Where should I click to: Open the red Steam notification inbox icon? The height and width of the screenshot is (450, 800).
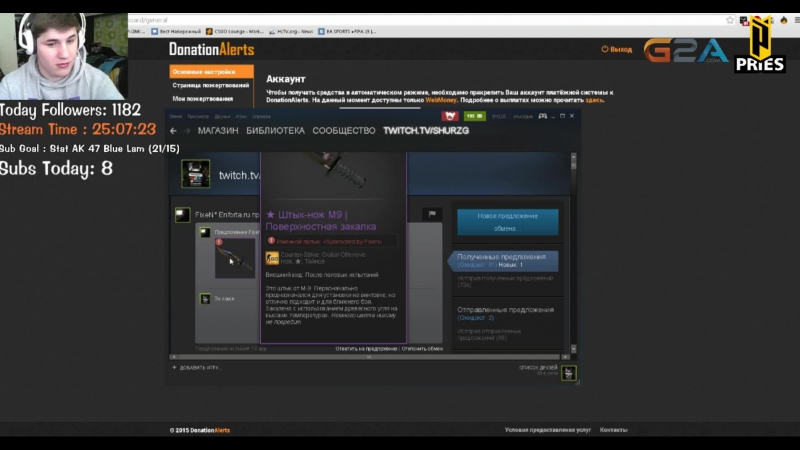point(450,116)
